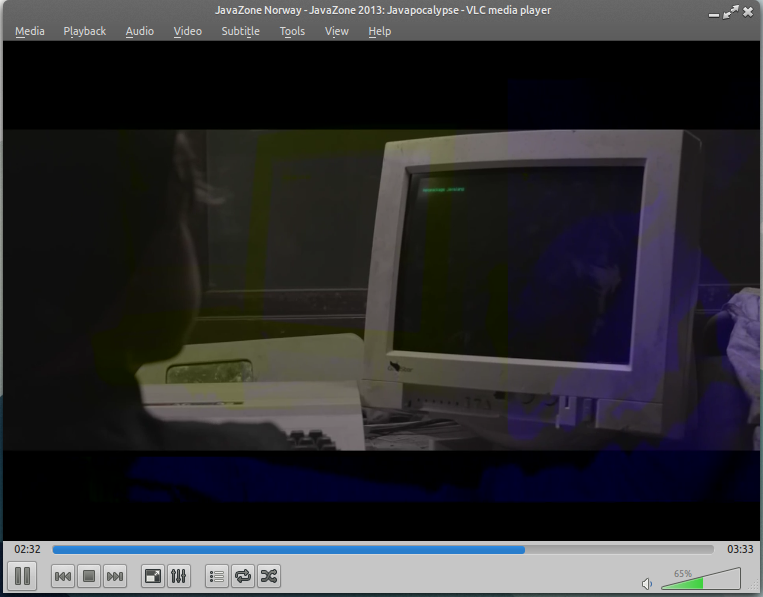Viewport: 763px width, 597px height.
Task: Toggle loop repeat mode
Action: tap(243, 577)
